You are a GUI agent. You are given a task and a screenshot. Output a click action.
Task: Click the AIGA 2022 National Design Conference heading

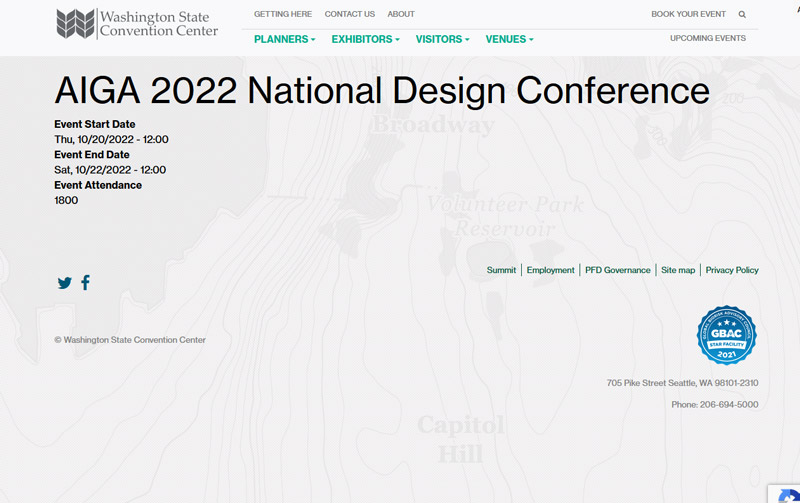point(382,91)
